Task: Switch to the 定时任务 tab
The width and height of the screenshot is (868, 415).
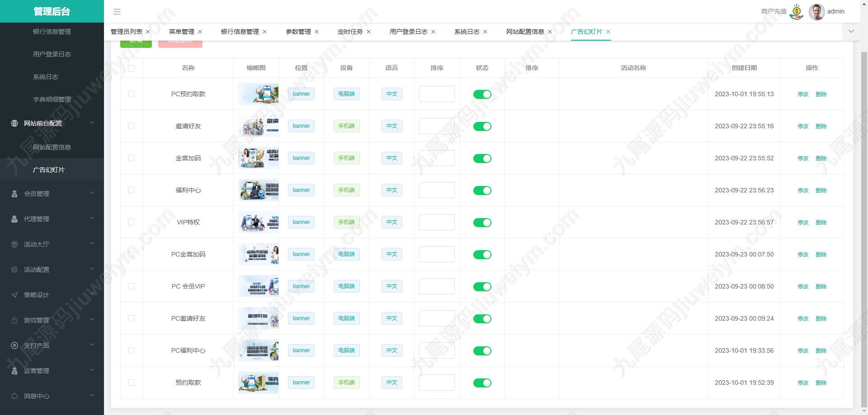Action: point(350,32)
